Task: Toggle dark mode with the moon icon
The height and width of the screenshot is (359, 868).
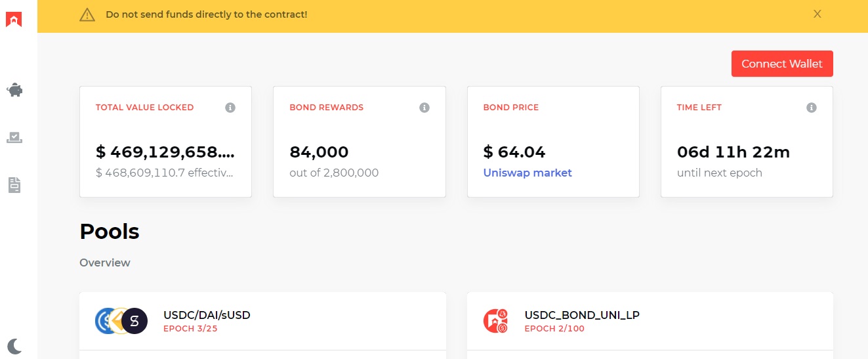Action: coord(14,346)
